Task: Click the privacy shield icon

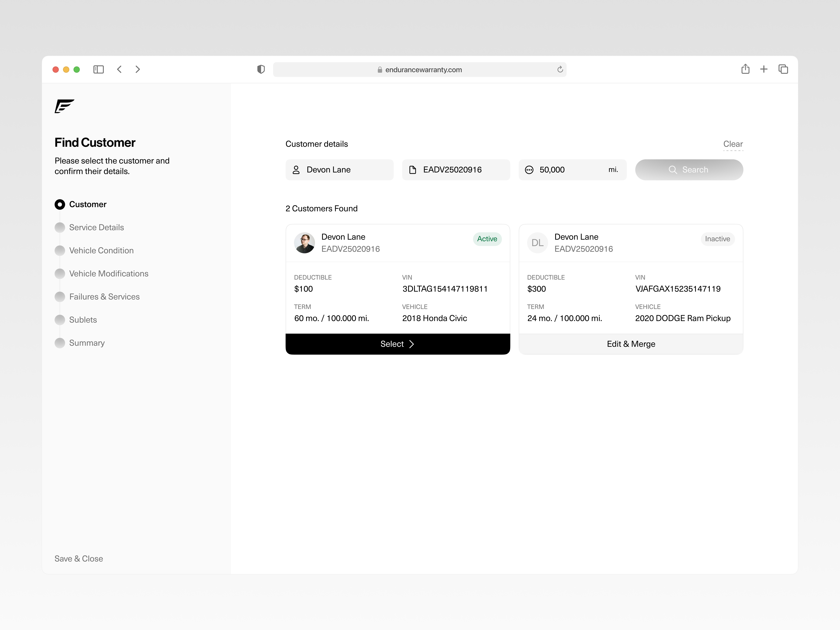Action: (261, 69)
